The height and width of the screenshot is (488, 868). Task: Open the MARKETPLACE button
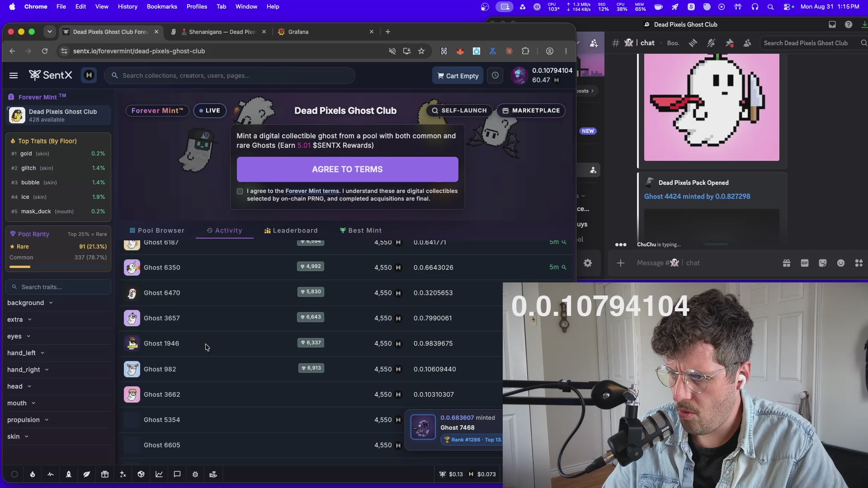tap(531, 111)
